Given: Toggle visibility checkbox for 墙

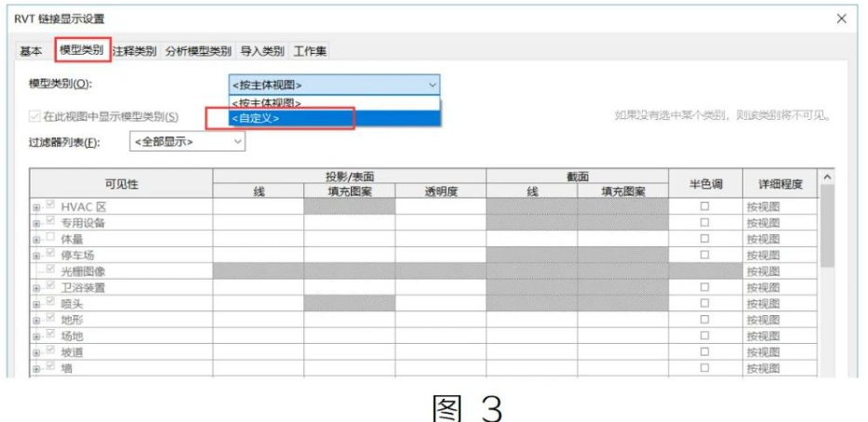Looking at the screenshot, I should tap(51, 365).
